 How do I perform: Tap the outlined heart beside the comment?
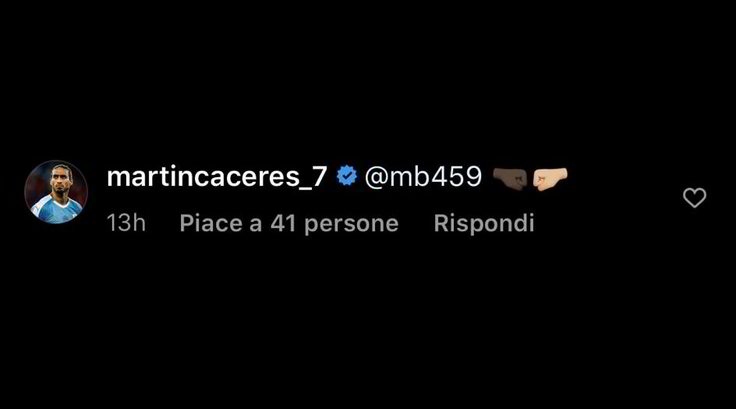694,198
